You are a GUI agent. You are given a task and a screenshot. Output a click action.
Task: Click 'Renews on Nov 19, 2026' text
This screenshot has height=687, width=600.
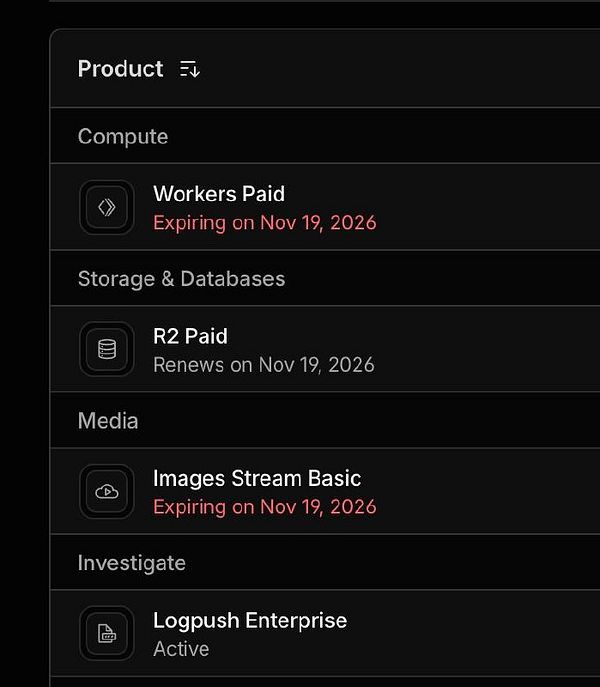[x=264, y=365]
